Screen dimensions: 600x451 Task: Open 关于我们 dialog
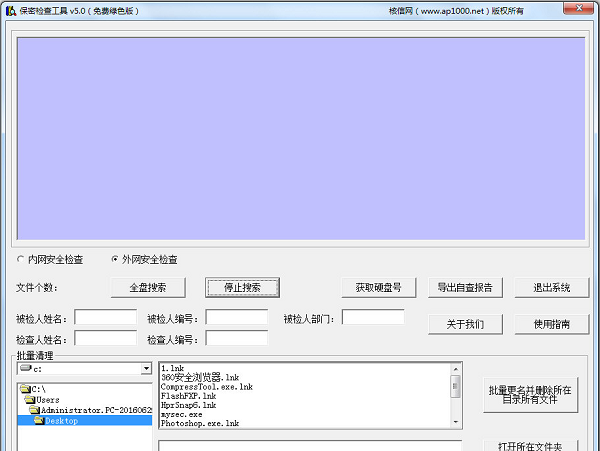(465, 324)
